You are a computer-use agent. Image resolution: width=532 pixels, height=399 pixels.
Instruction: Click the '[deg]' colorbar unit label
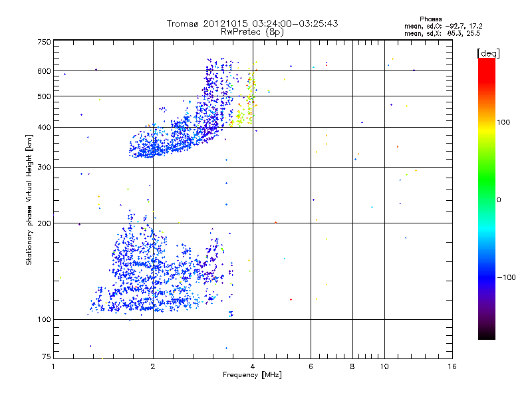pos(488,53)
